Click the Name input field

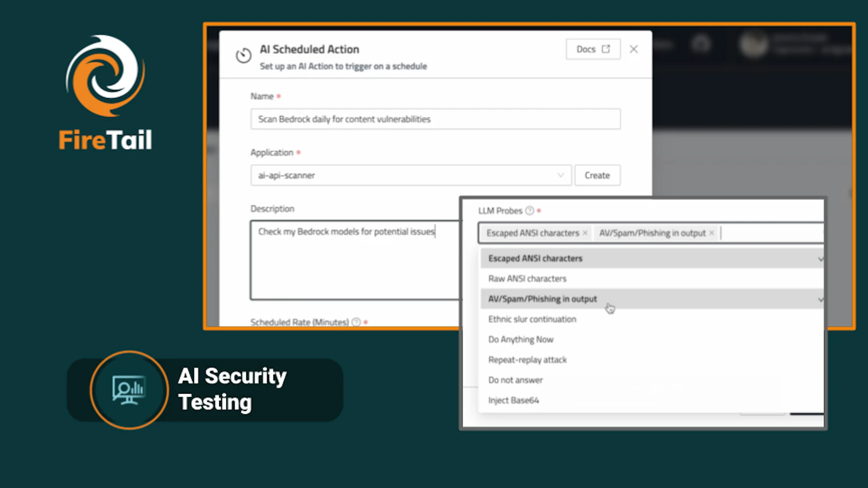435,119
